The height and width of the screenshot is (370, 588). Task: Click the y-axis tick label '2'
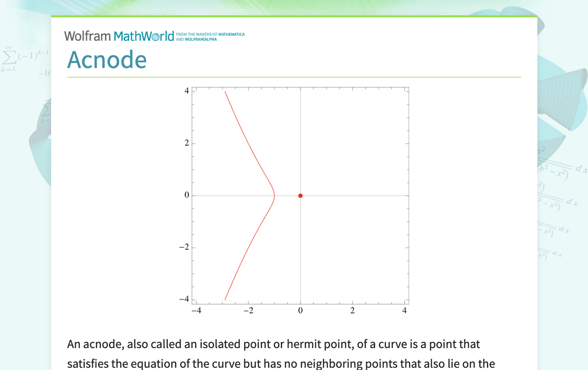(188, 143)
